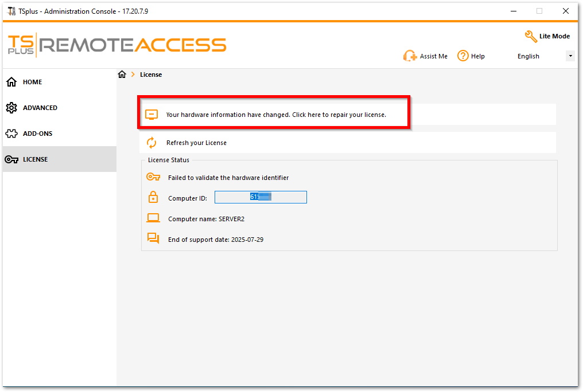Click the refresh arrows icon
583x392 pixels.
tap(151, 142)
